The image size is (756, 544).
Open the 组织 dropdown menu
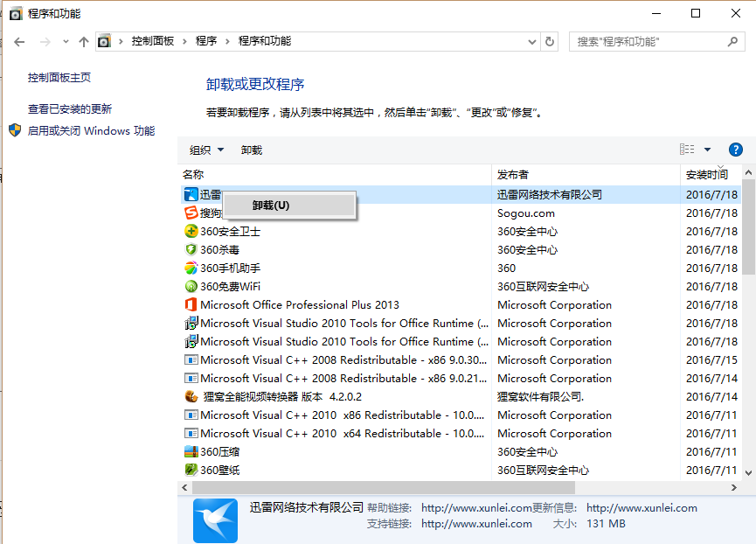(x=206, y=150)
